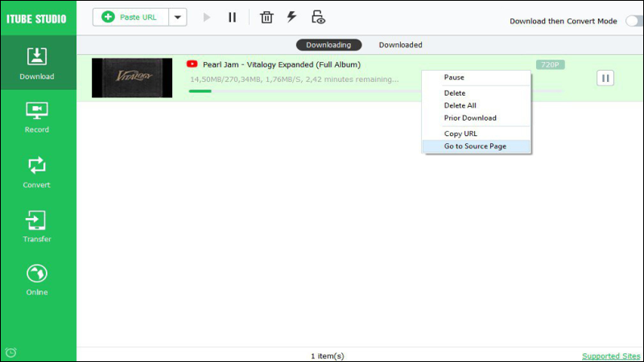Viewport: 644px width, 362px height.
Task: Expand the Paste URL dropdown arrow
Action: point(178,17)
